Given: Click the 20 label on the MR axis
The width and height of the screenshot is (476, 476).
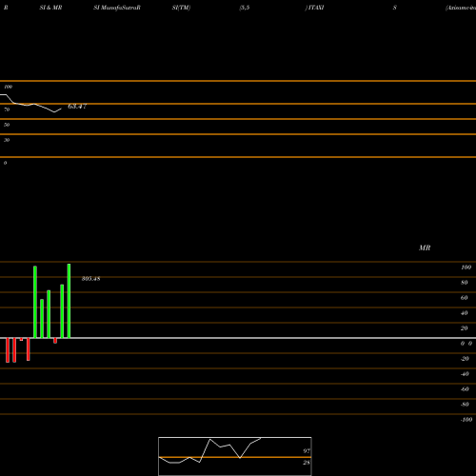Looking at the screenshot, I should tap(465, 328).
